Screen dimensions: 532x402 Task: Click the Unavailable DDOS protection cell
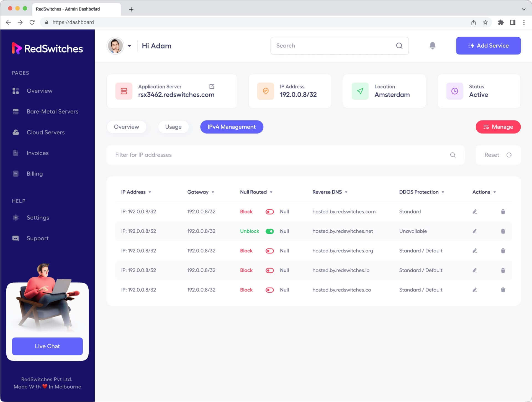point(413,231)
